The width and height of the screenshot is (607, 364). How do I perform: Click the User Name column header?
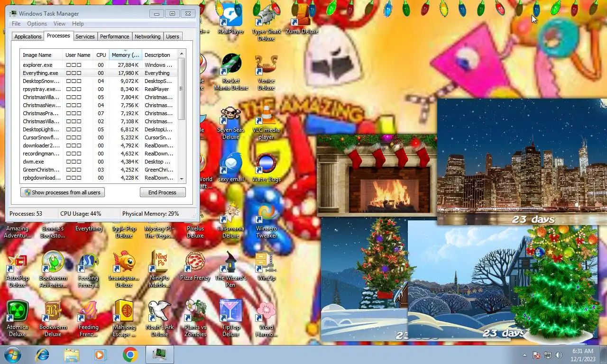click(78, 55)
